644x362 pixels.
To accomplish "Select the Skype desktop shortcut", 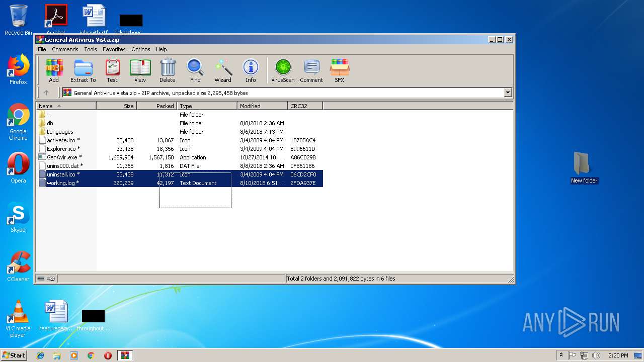I will (x=18, y=217).
